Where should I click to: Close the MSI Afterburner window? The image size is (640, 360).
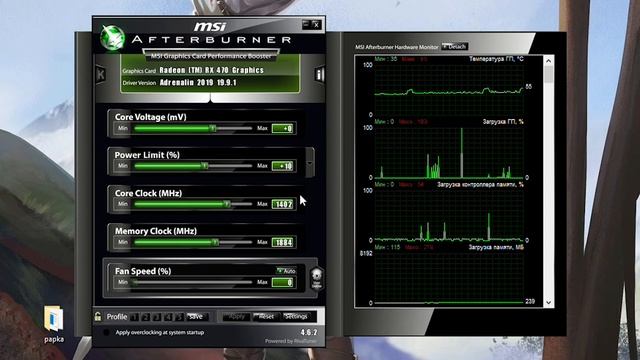point(317,24)
